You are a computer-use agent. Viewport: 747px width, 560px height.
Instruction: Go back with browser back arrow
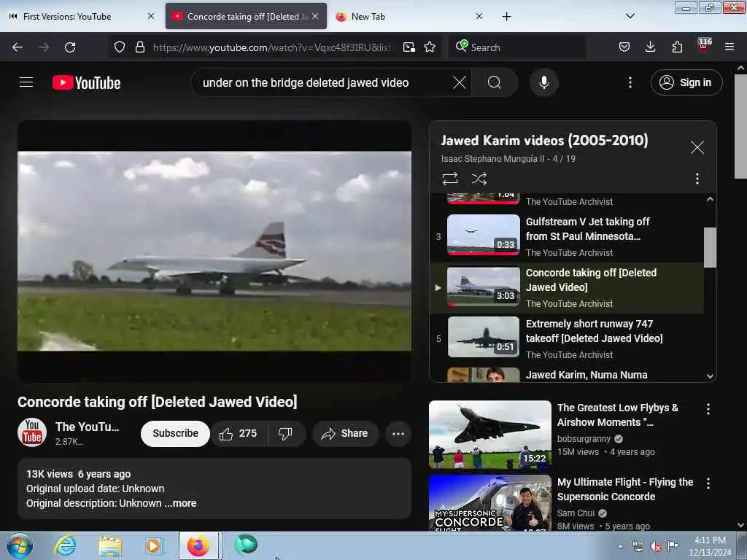(18, 47)
